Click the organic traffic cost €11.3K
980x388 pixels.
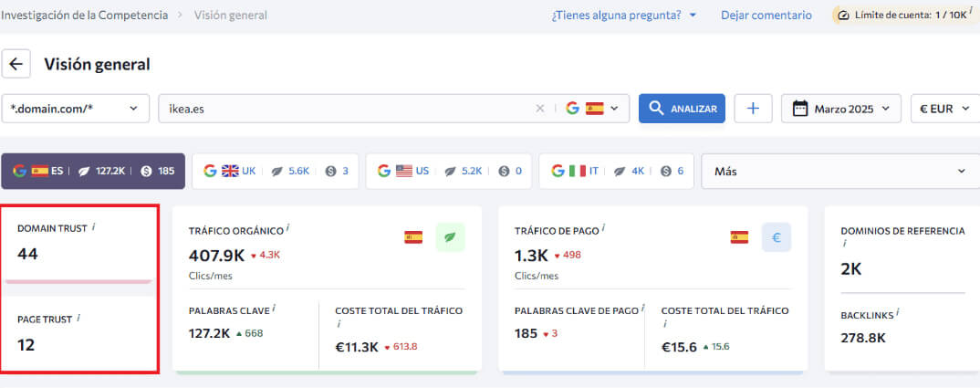coord(357,347)
